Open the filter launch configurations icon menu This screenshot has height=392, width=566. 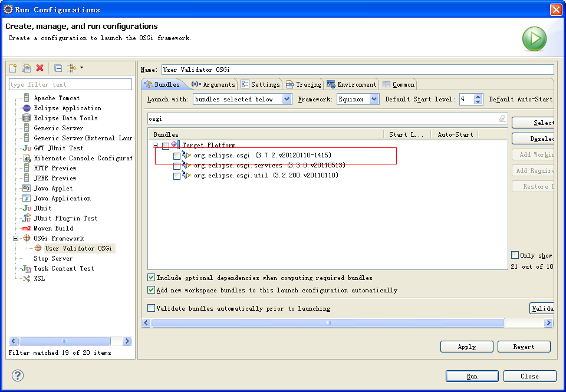(75, 68)
